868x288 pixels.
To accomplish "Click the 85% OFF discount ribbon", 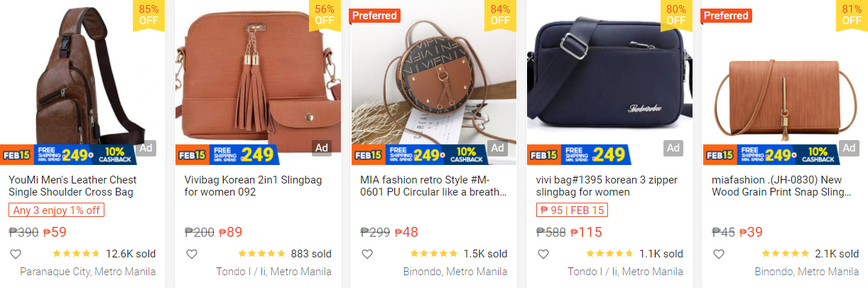I will [148, 15].
